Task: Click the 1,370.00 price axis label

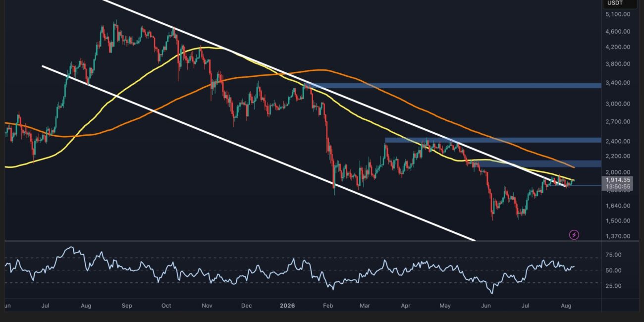Action: tap(618, 236)
